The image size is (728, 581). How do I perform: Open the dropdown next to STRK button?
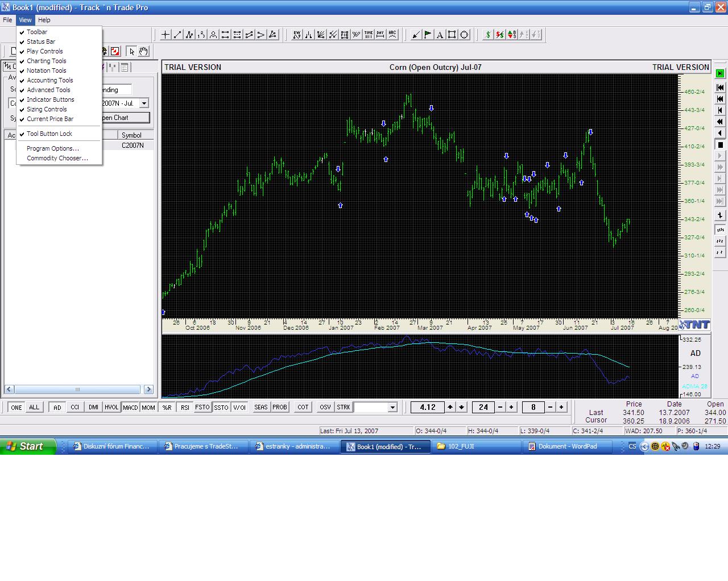[392, 407]
